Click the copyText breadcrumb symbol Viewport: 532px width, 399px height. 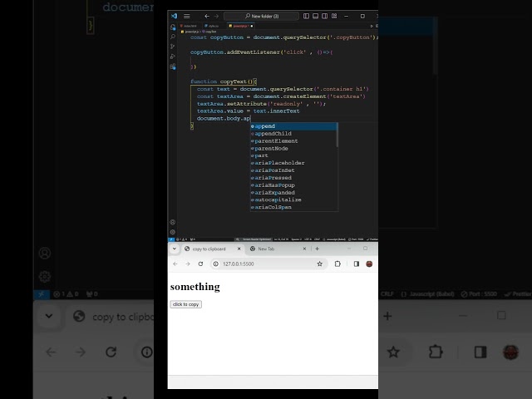point(209,32)
